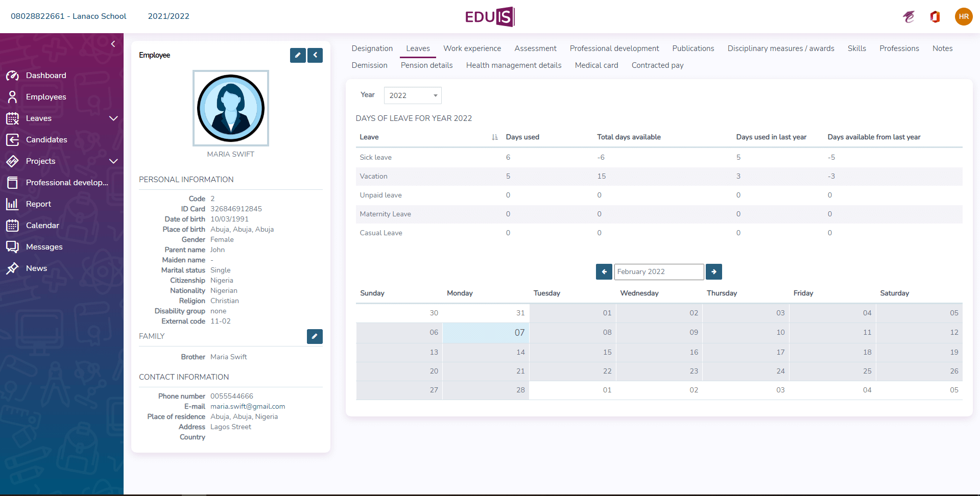980x496 pixels.
Task: Advance to next month with right arrow
Action: [x=714, y=272]
